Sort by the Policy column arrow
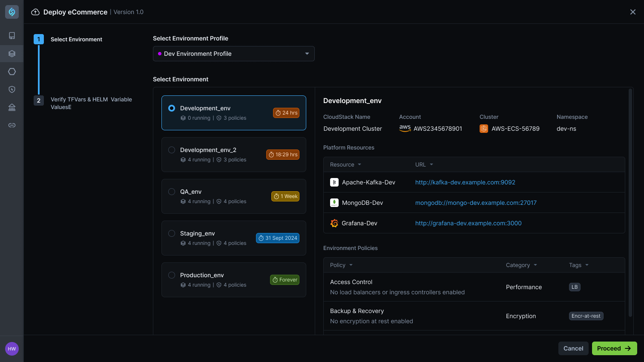Screen dimensions: 644x362 [351, 265]
